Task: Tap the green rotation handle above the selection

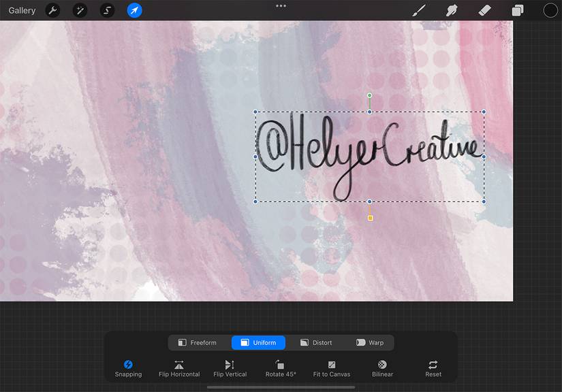Action: point(370,94)
